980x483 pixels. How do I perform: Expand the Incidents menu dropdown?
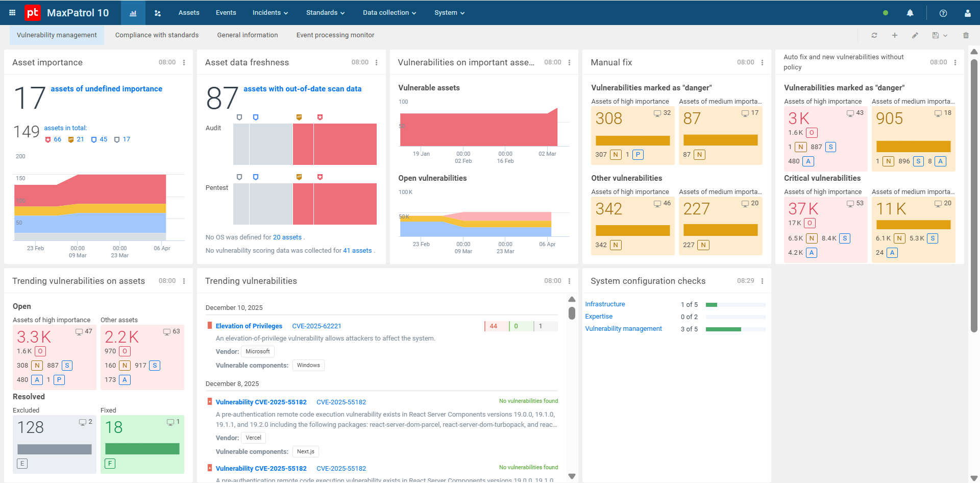point(270,13)
